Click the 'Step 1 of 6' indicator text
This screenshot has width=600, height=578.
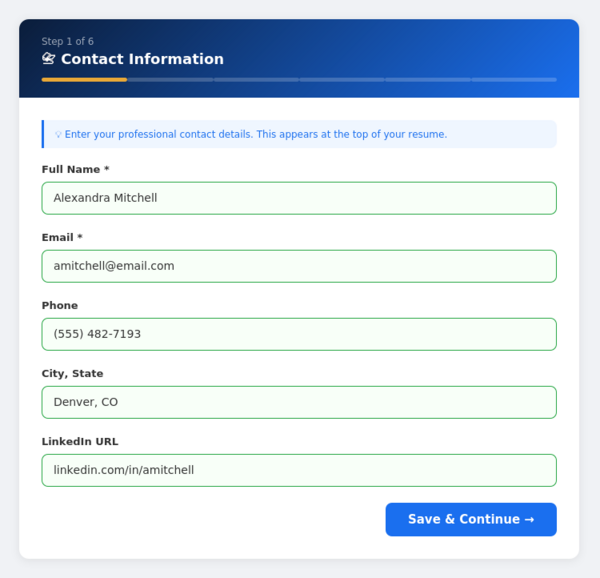click(x=68, y=42)
